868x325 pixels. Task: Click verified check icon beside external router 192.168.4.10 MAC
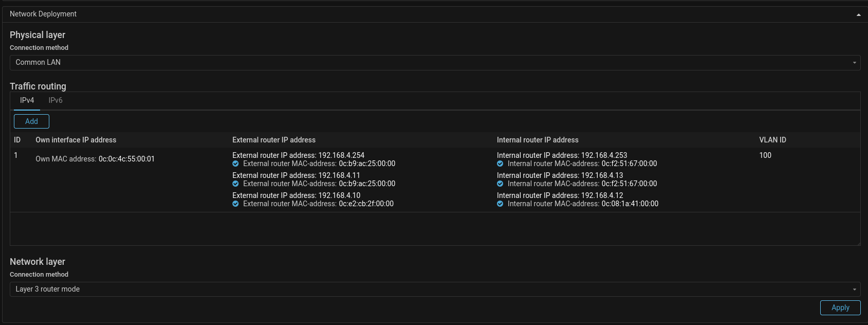[x=235, y=204]
